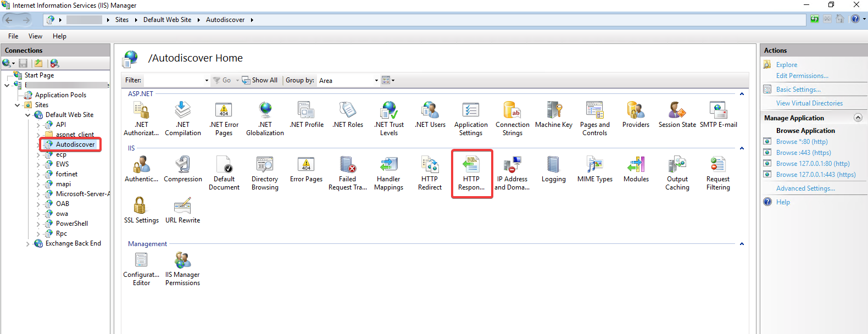Screen dimensions: 868x334
Task: Expand the Exchange Back End site node
Action: point(28,243)
